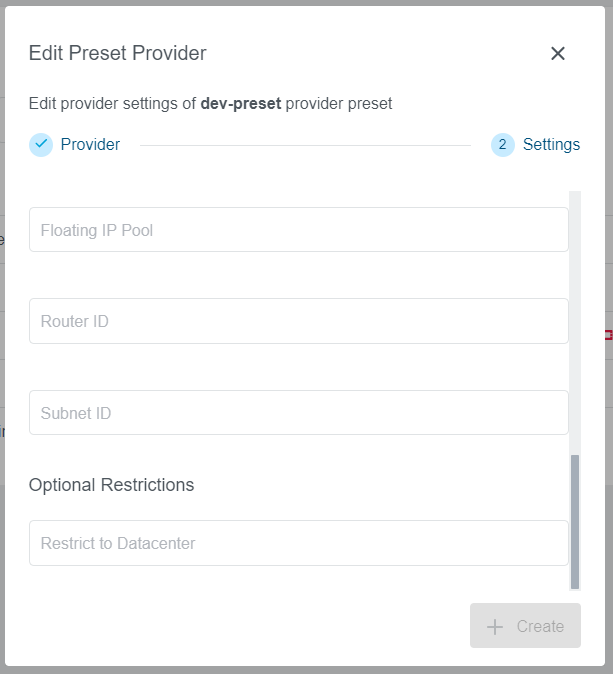This screenshot has width=613, height=674.
Task: Click the red icon behind dialog edge
Action: click(x=609, y=335)
